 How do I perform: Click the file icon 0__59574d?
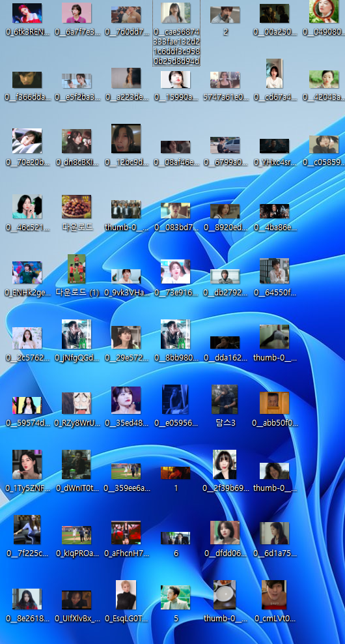click(27, 405)
